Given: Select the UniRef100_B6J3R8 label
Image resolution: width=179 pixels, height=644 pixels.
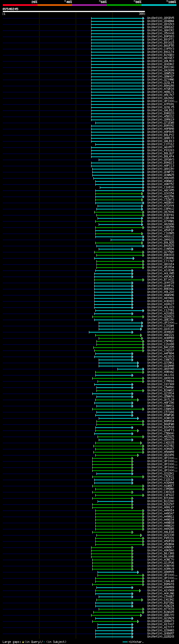Looking at the screenshot, I should tap(161, 553).
